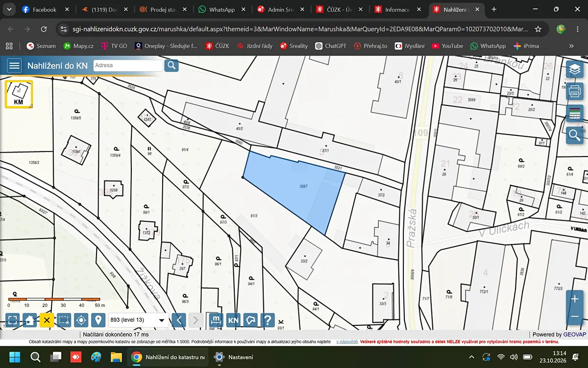The height and width of the screenshot is (368, 588).
Task: Go to the home map view
Action: (x=30, y=320)
